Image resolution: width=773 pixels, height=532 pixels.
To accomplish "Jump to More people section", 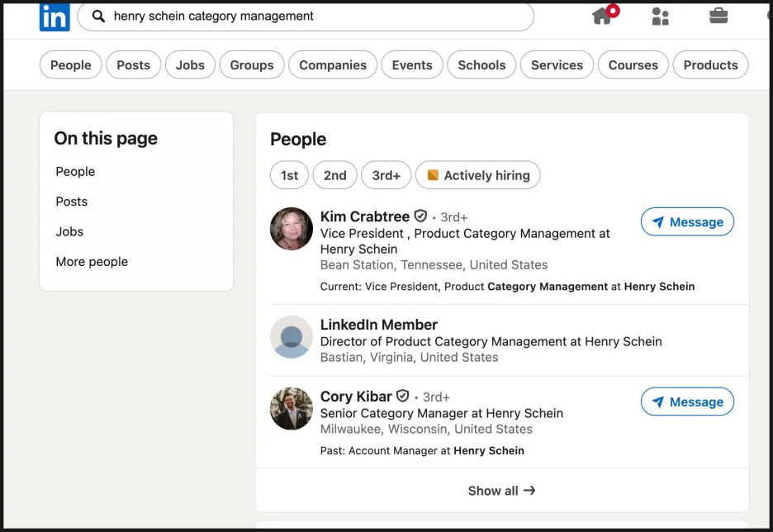I will pos(92,262).
